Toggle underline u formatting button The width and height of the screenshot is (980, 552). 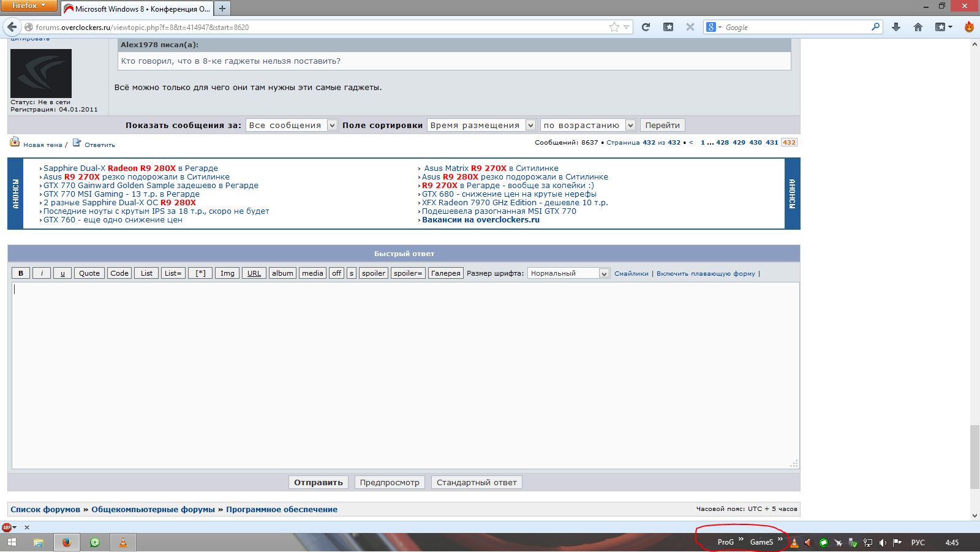tap(62, 273)
